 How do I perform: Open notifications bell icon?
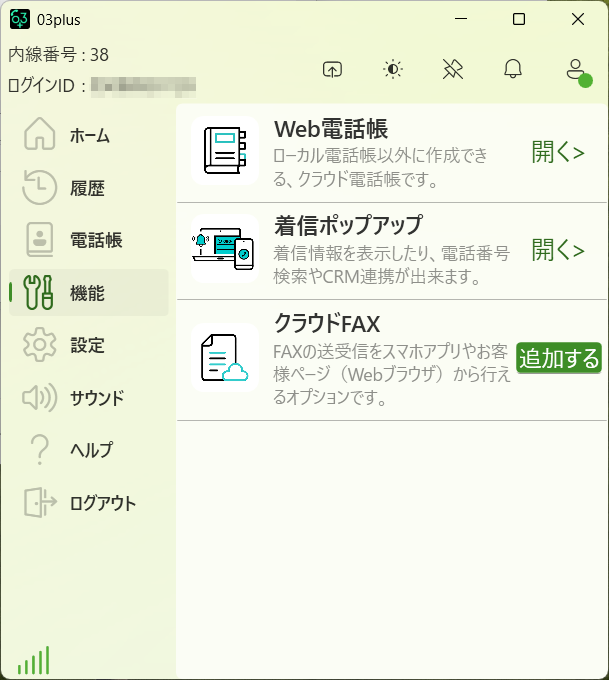[x=513, y=69]
